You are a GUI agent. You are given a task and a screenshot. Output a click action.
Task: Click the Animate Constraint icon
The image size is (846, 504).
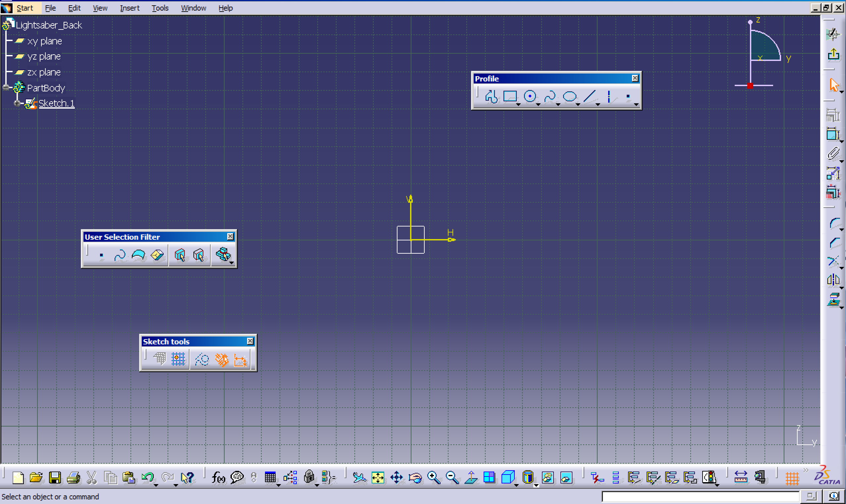pyautogui.click(x=833, y=173)
